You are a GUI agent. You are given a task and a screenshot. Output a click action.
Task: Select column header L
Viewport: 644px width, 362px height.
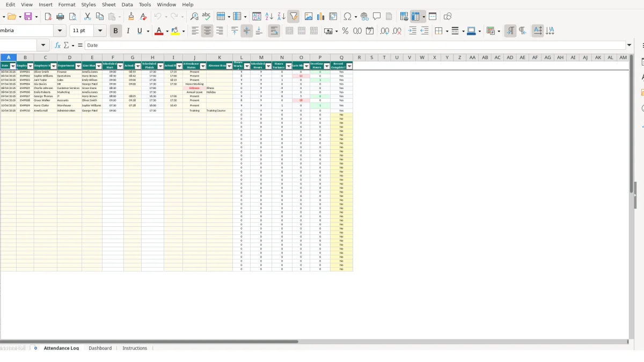241,57
